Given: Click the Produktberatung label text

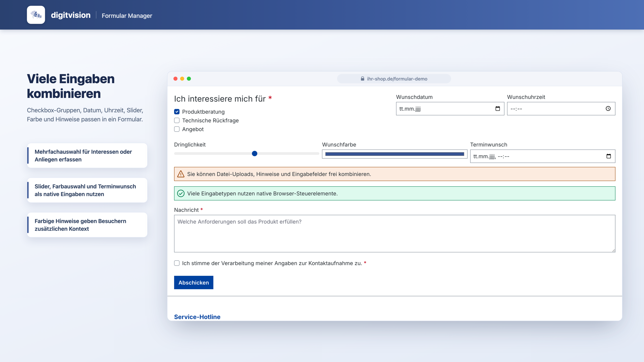Looking at the screenshot, I should click(203, 112).
